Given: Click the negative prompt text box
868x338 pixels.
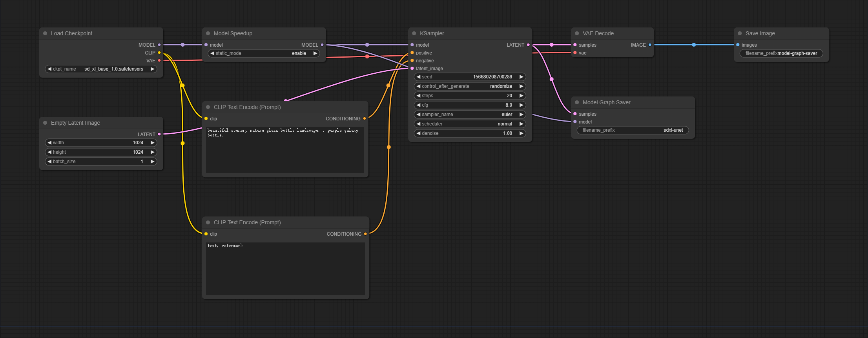Looking at the screenshot, I should pos(285,268).
